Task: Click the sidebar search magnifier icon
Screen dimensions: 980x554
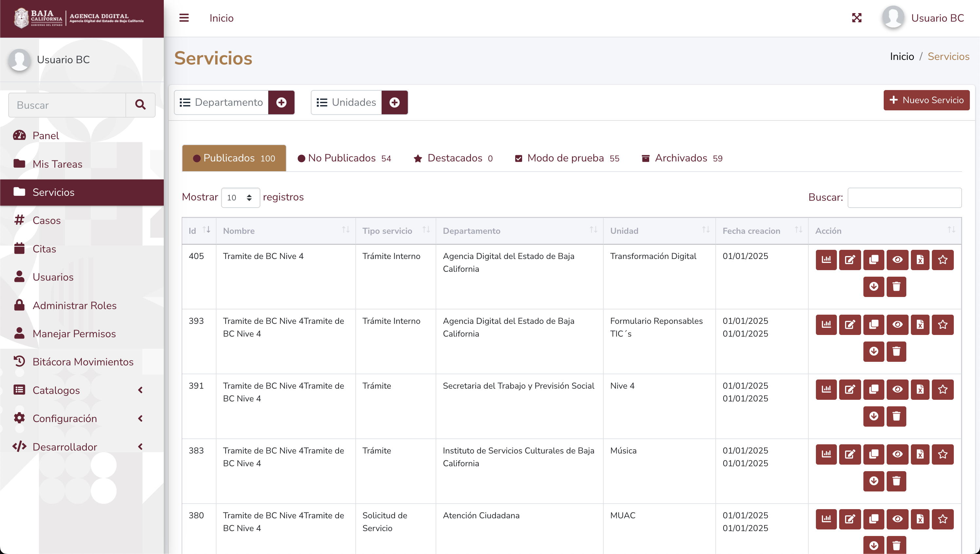Action: pos(140,105)
